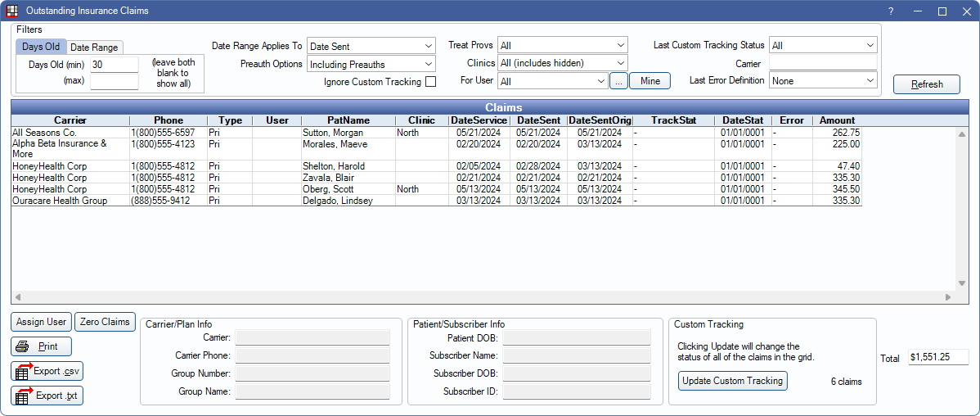
Task: Enable the Ignore Custom Tracking checkbox
Action: (x=430, y=82)
